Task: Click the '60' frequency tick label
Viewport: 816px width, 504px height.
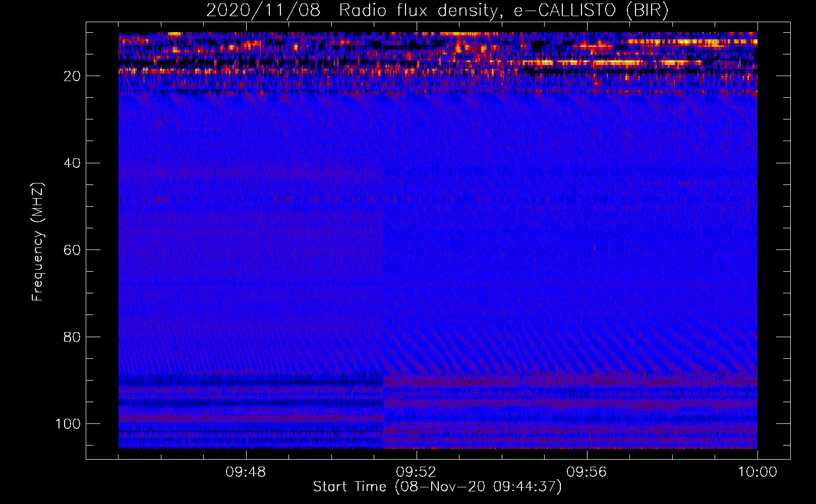Action: pos(72,250)
